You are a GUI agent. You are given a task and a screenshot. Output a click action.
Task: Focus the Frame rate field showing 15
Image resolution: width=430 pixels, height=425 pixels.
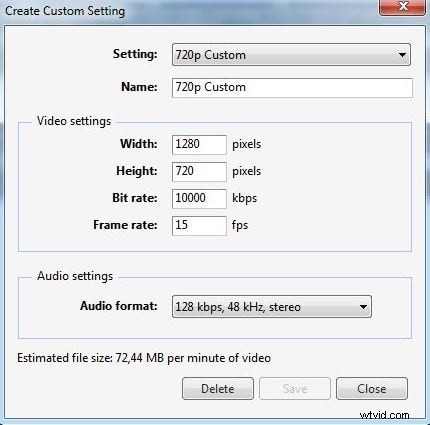pos(199,226)
